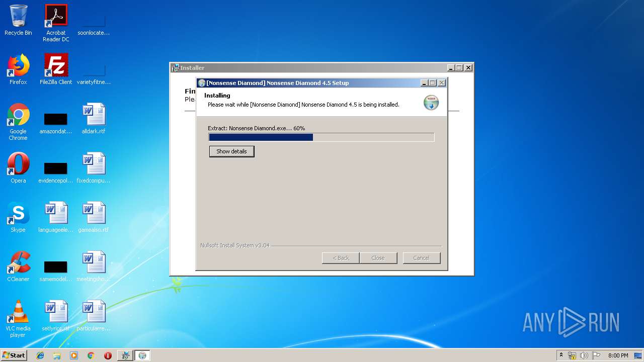Click the 'Nullsoft Install System v3.04' text
This screenshot has height=362, width=644.
pyautogui.click(x=234, y=245)
